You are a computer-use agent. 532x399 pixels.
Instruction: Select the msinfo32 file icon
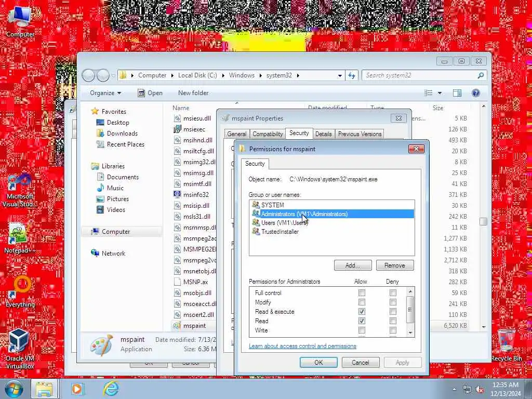177,194
